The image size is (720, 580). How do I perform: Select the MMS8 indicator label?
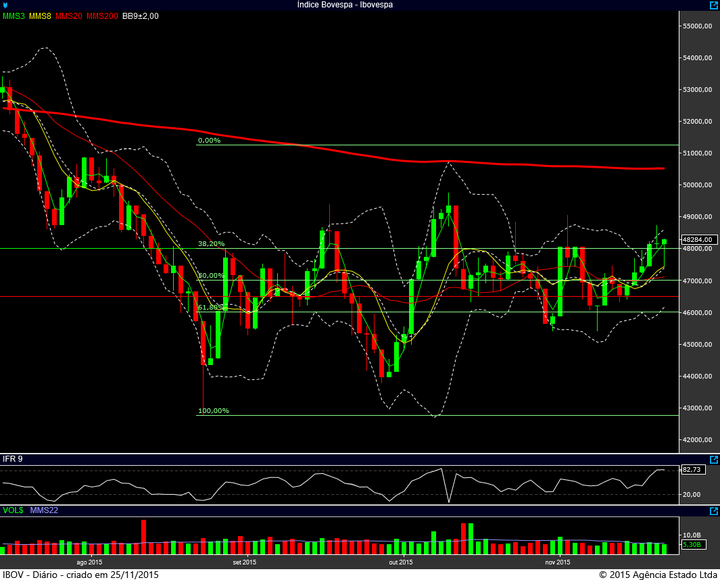[40, 16]
